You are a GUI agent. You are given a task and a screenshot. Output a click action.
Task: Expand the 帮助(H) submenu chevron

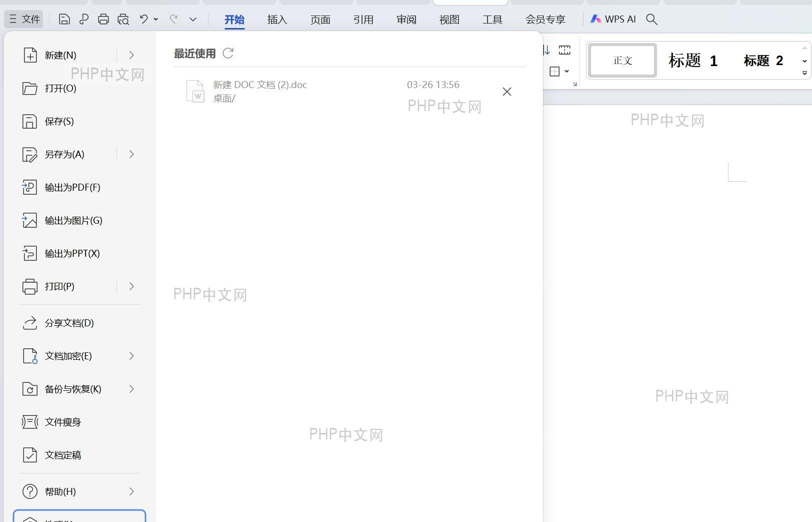point(131,491)
